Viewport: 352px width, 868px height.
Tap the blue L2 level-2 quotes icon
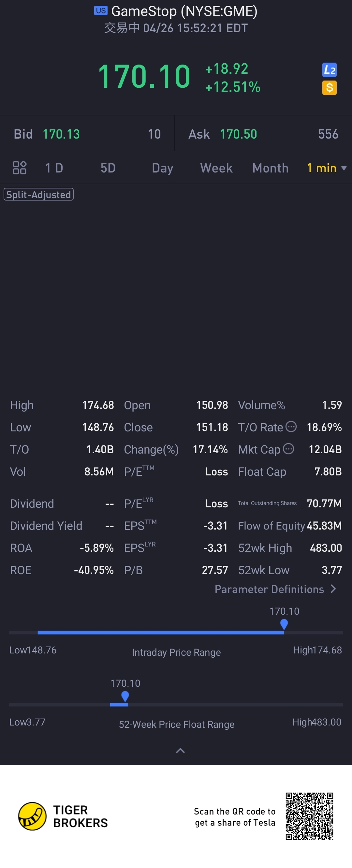(329, 70)
